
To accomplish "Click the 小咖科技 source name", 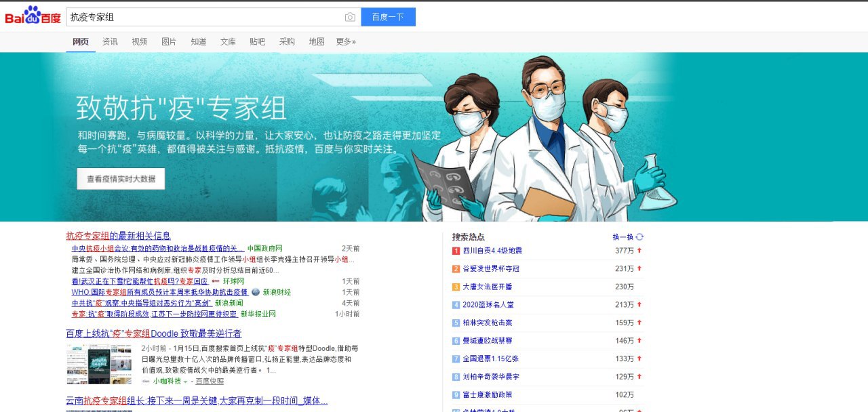I will pyautogui.click(x=166, y=382).
